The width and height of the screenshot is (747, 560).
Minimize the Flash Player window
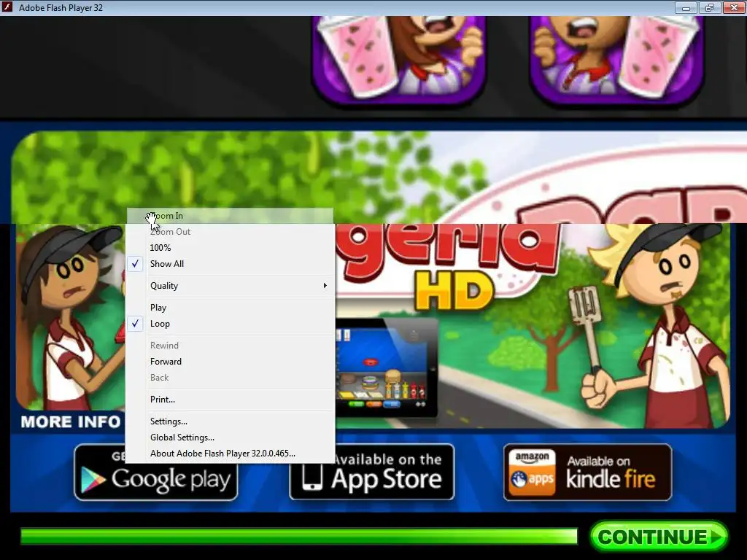(x=686, y=7)
